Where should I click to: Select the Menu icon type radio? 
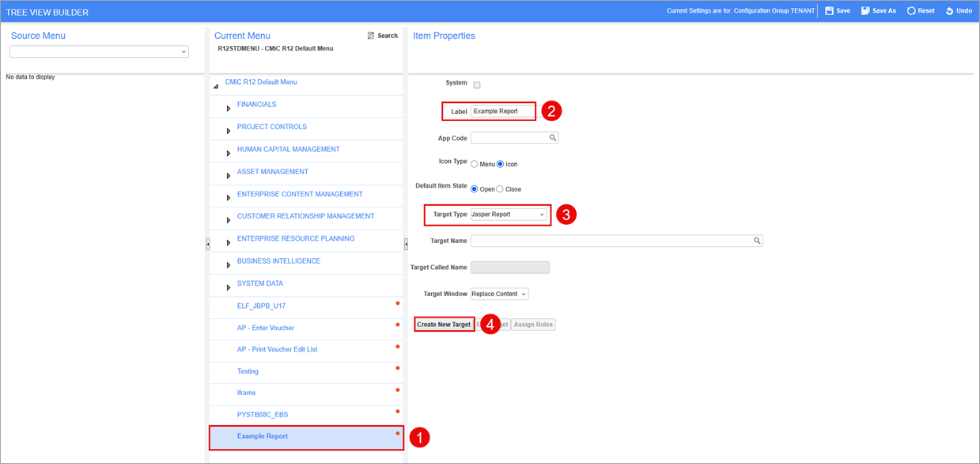pyautogui.click(x=475, y=164)
